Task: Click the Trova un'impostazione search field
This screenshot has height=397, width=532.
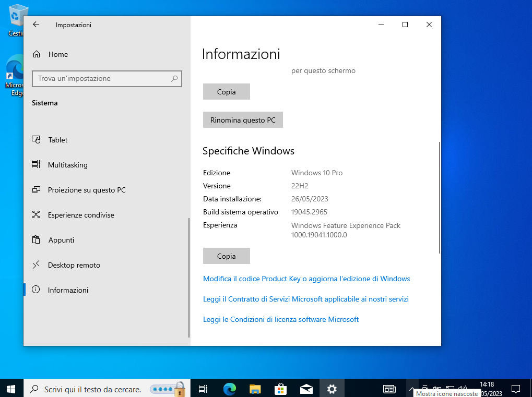Action: tap(107, 79)
